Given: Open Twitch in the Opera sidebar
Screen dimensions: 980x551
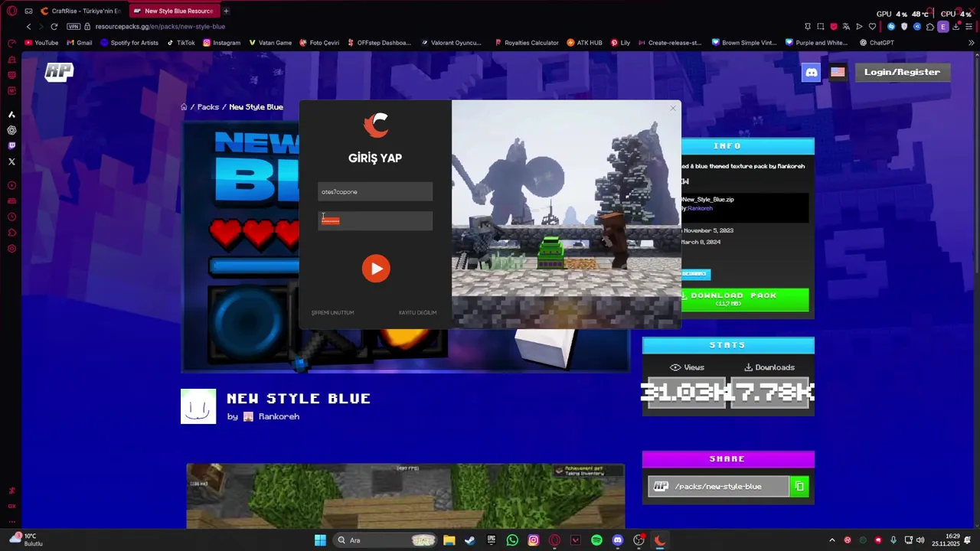Looking at the screenshot, I should [11, 145].
